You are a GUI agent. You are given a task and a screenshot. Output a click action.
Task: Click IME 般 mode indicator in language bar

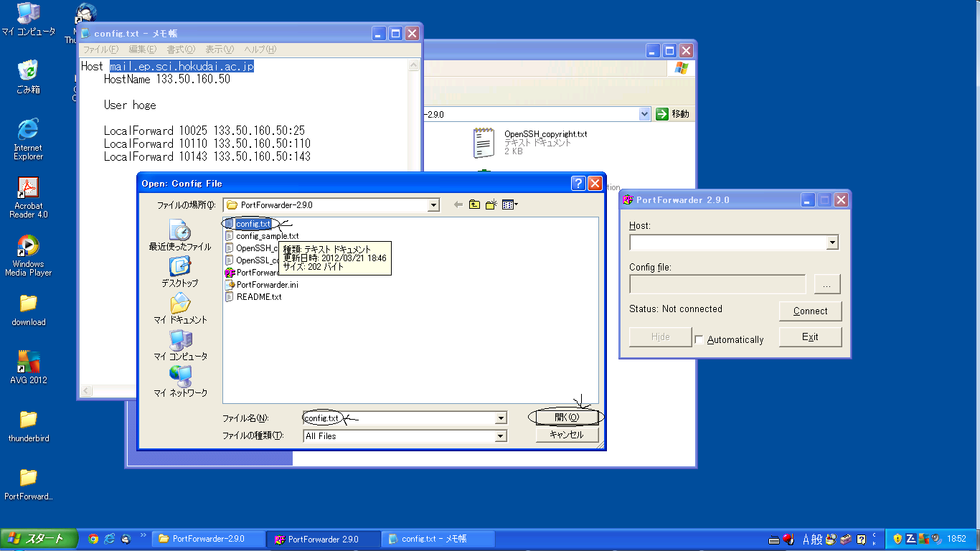817,540
